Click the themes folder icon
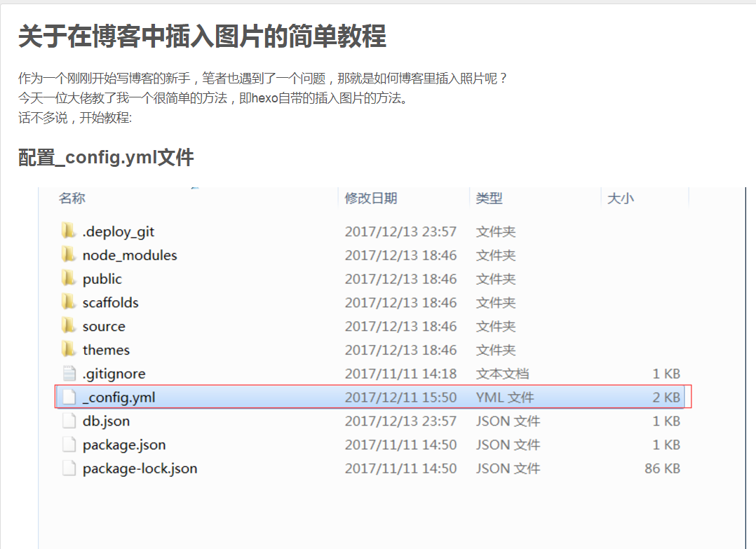 pyautogui.click(x=69, y=349)
